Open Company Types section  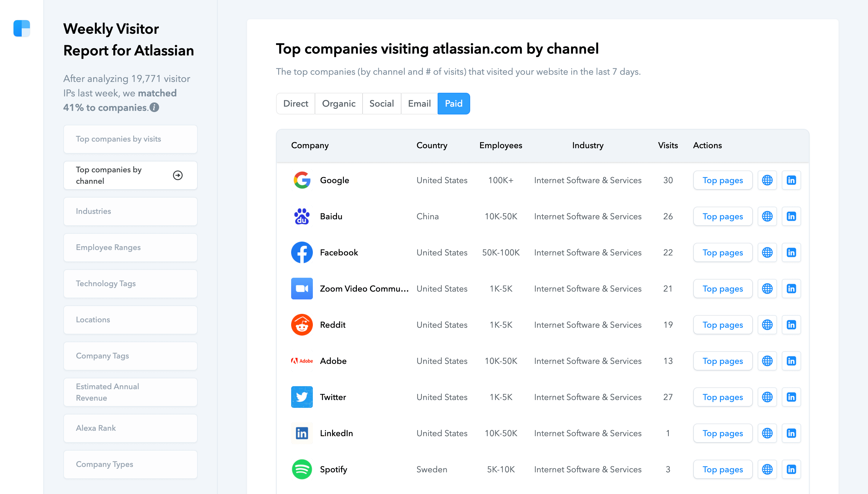click(131, 464)
